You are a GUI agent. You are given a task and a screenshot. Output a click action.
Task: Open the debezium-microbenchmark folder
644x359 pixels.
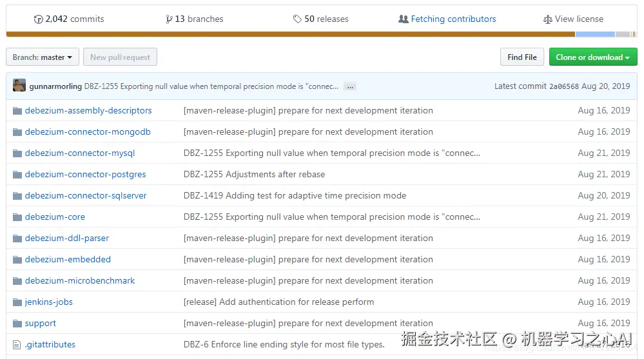(x=80, y=281)
